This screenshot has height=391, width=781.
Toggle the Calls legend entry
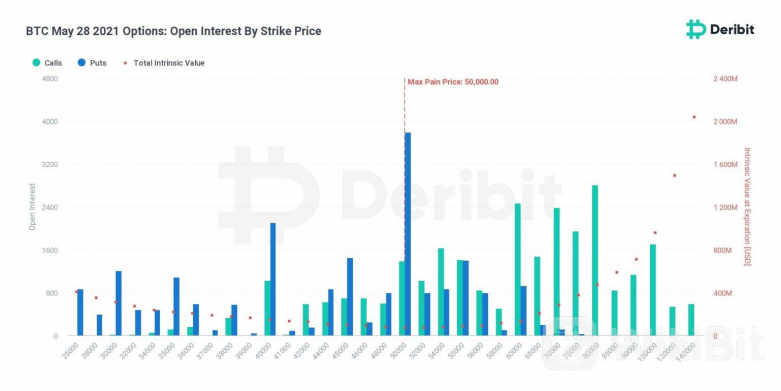(x=47, y=63)
